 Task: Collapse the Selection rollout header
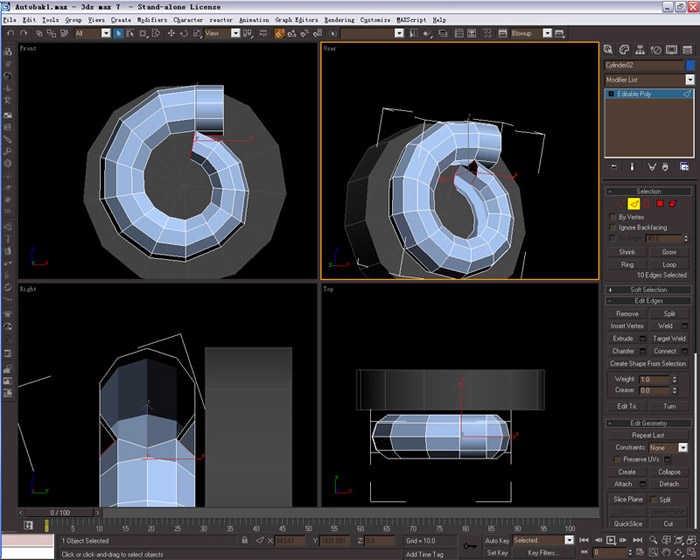pos(648,191)
